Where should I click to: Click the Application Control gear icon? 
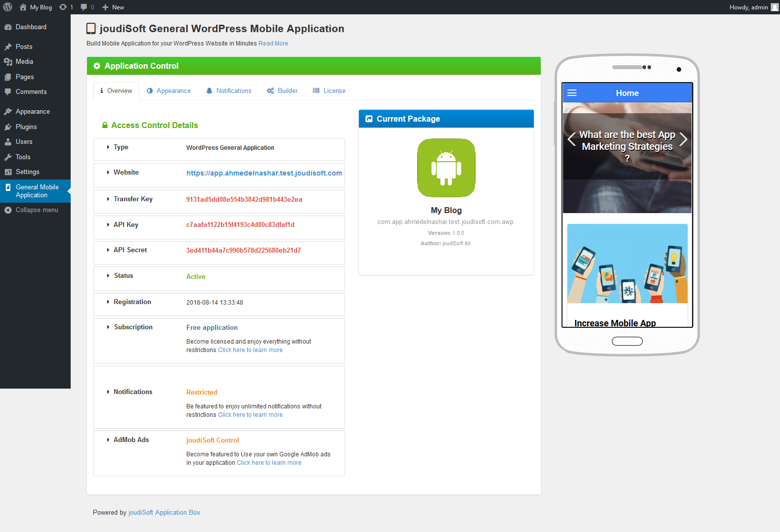97,66
